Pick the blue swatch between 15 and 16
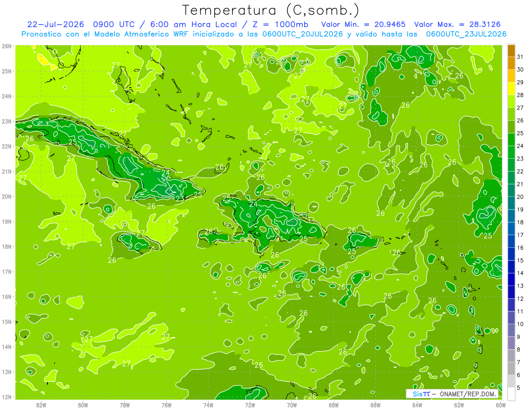 (x=511, y=254)
